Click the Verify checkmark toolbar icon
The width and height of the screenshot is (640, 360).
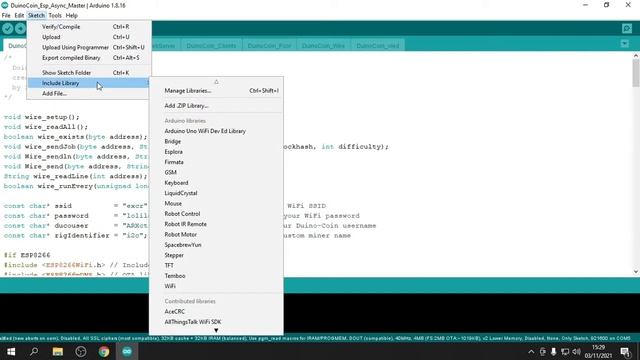(7, 28)
